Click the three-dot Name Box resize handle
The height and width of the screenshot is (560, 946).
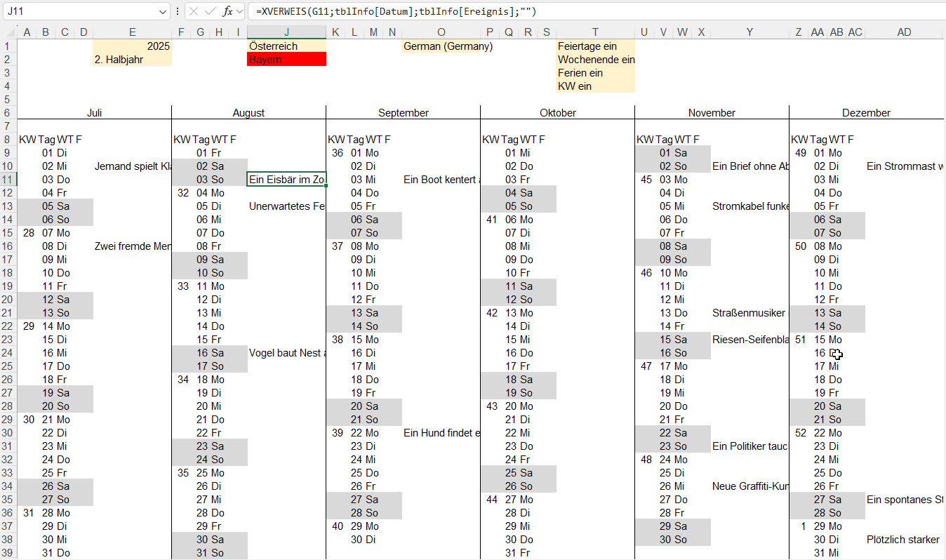(178, 11)
